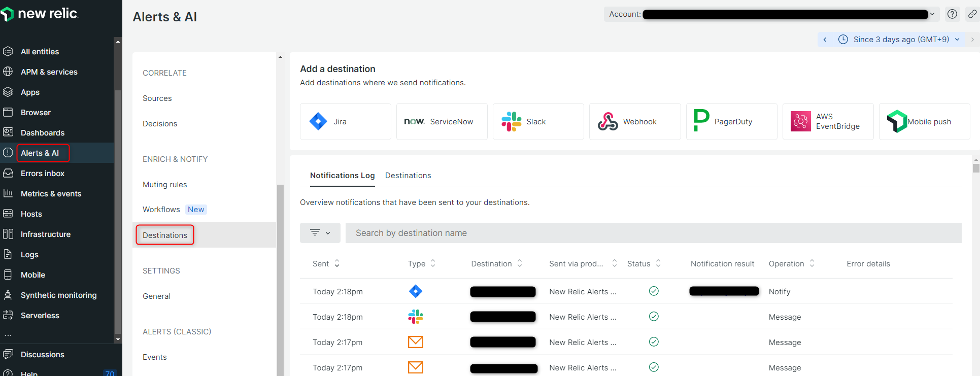
Task: Click the left sidebar scrollbar down arrow
Action: pyautogui.click(x=118, y=339)
